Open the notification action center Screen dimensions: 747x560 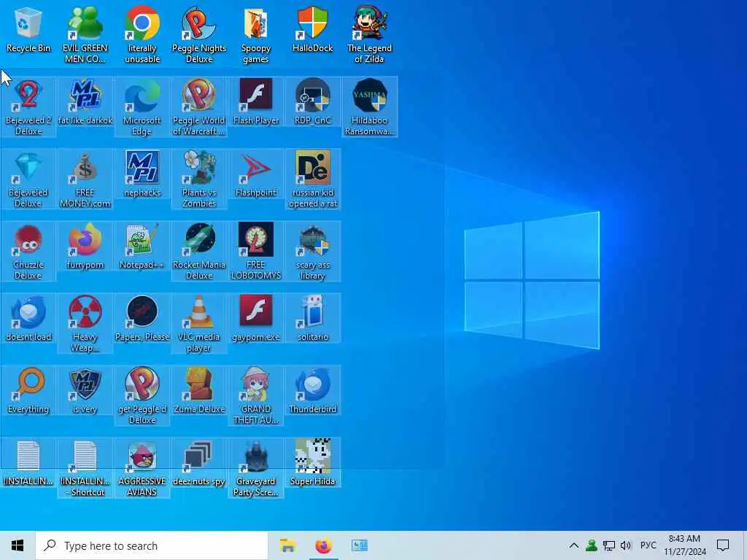(x=723, y=545)
